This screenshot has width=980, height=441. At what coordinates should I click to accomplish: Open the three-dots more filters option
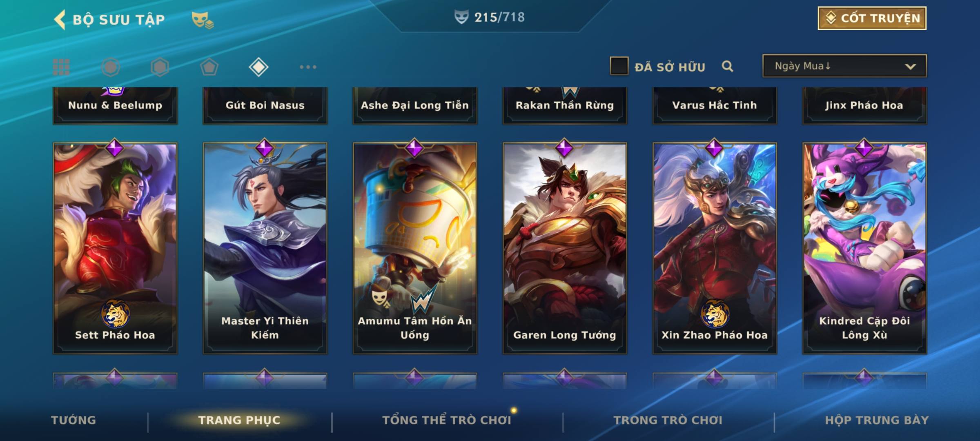[308, 67]
